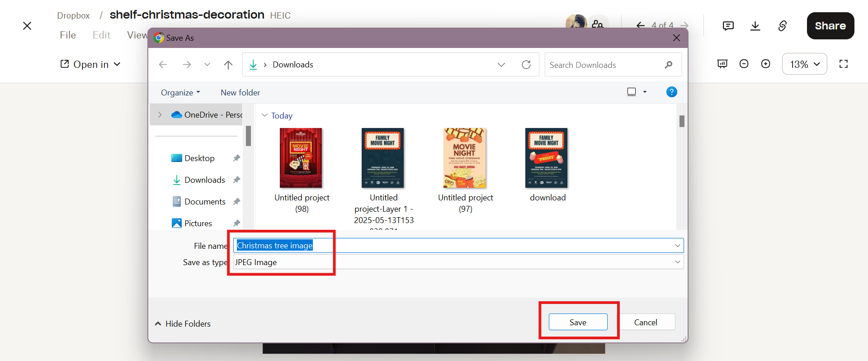Select Downloads in the navigation pane

(x=198, y=180)
